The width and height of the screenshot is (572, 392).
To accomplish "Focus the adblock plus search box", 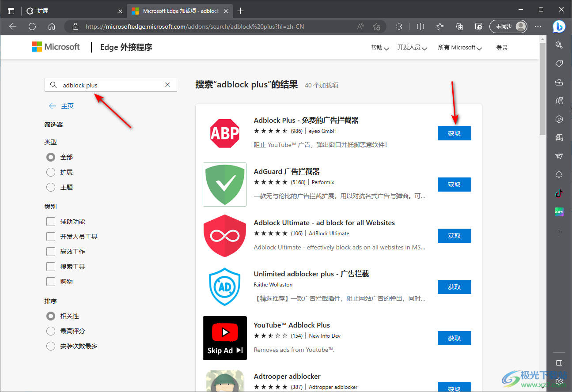I will coord(111,85).
